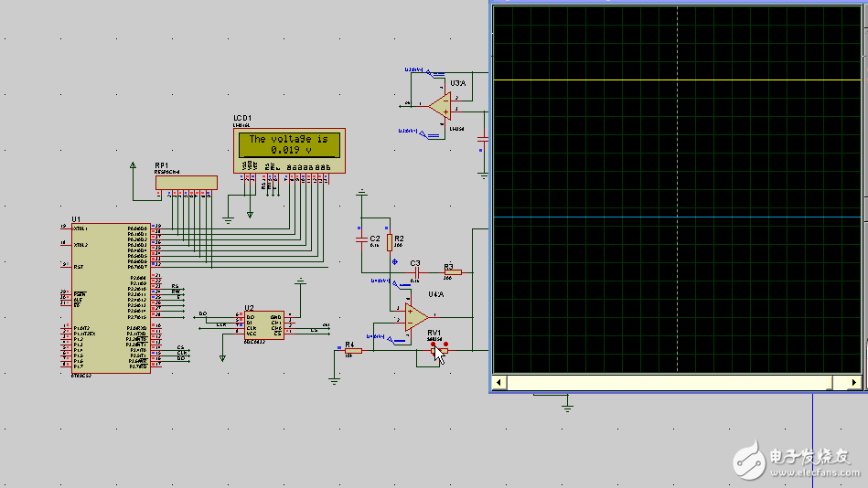
Task: Click the oscilloscope scroll-left arrow
Action: [x=498, y=381]
